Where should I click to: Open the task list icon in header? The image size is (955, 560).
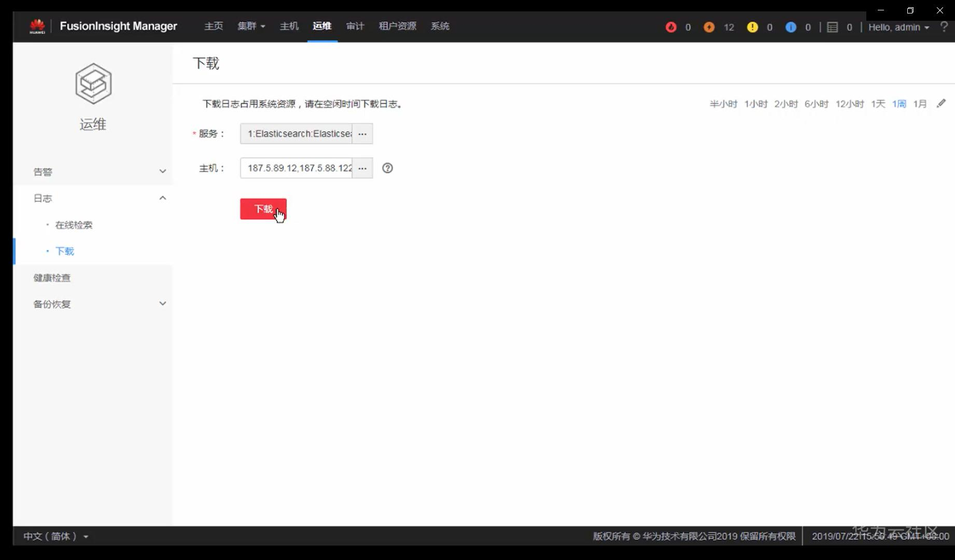click(x=833, y=27)
